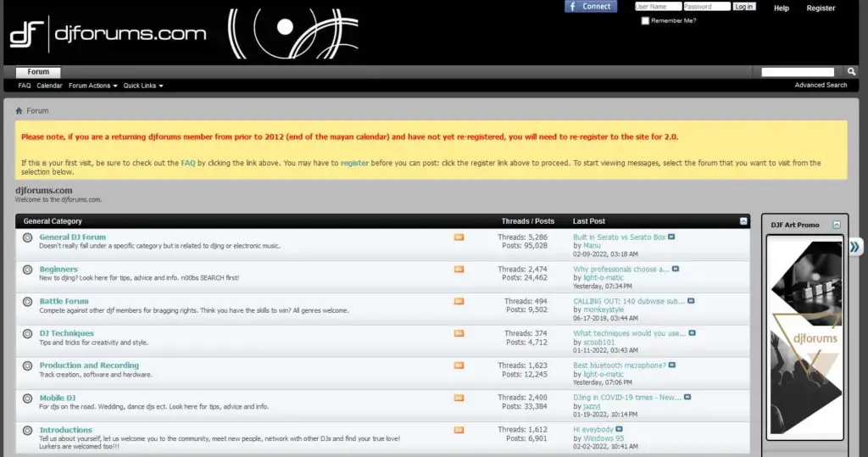Open the General DJ Forum link

(x=73, y=237)
